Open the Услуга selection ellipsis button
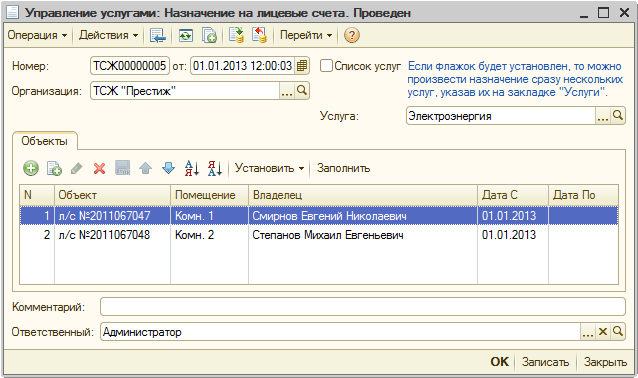Viewport: 638px width, 378px height. [x=603, y=116]
